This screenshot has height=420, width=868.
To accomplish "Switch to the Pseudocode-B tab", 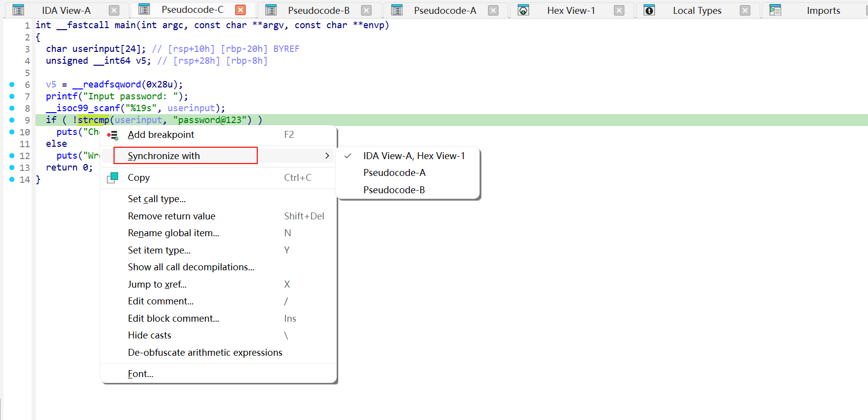I will coord(318,10).
